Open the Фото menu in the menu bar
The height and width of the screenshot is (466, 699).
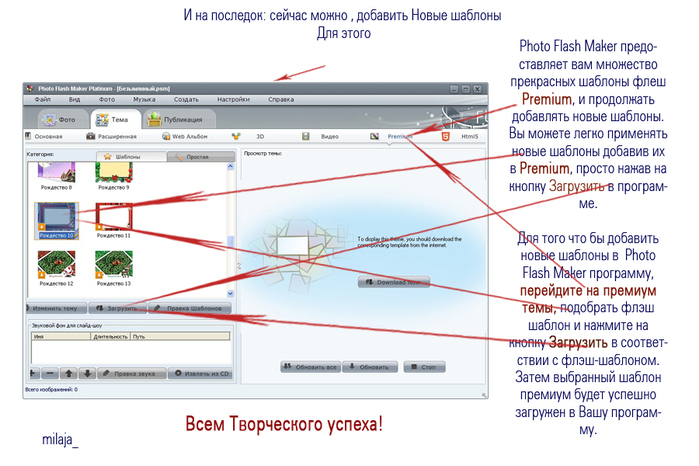[x=107, y=99]
